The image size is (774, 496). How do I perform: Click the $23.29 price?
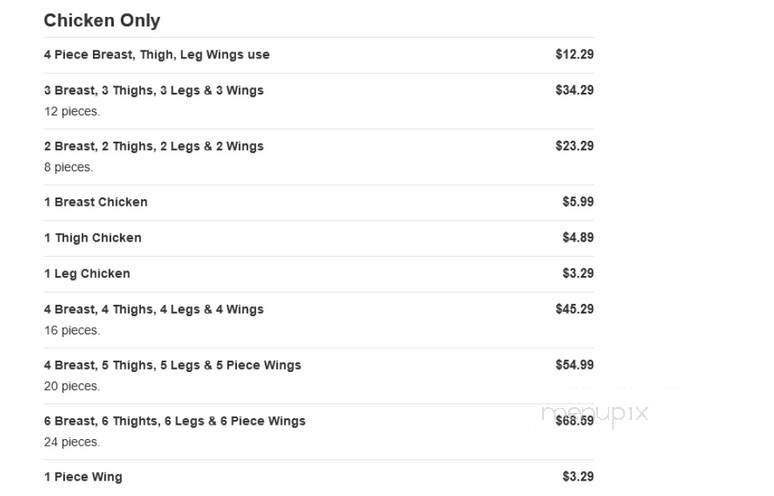pyautogui.click(x=574, y=147)
